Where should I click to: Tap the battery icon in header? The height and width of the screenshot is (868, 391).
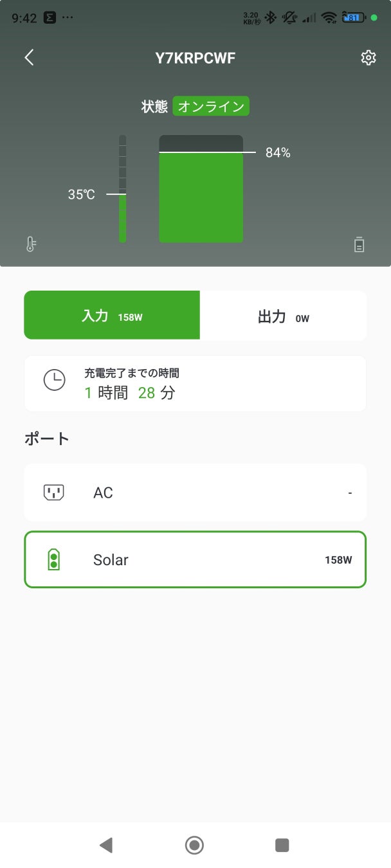click(359, 244)
